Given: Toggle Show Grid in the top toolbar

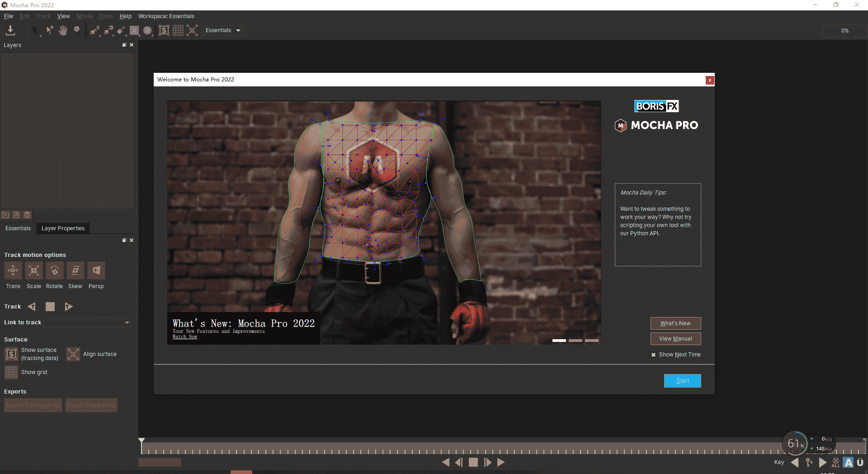Looking at the screenshot, I should (178, 30).
